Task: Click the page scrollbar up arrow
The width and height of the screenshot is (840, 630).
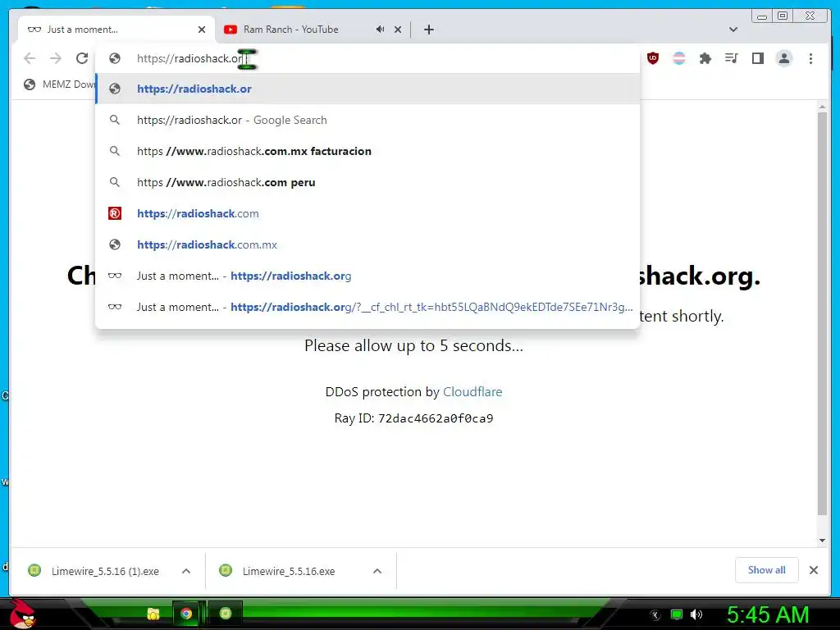Action: click(x=822, y=107)
